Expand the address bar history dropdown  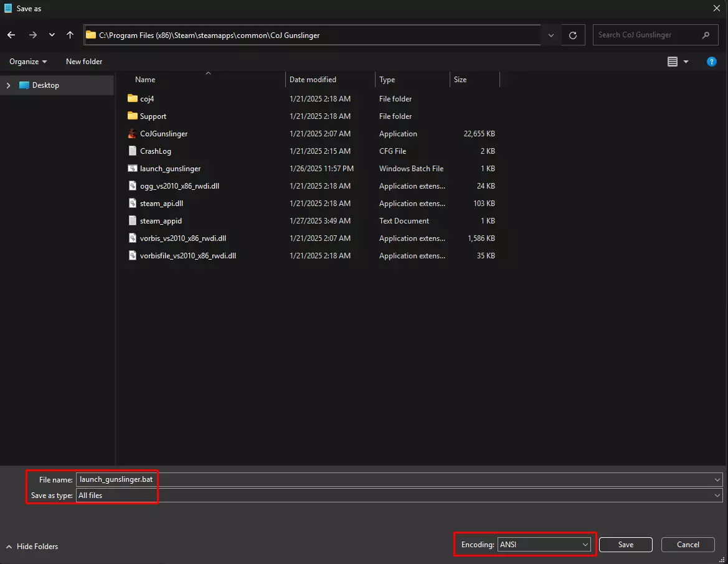click(x=551, y=35)
